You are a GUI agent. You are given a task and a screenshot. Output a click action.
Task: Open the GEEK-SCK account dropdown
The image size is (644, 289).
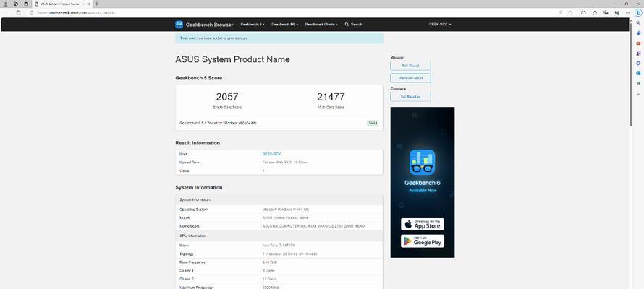coord(440,25)
